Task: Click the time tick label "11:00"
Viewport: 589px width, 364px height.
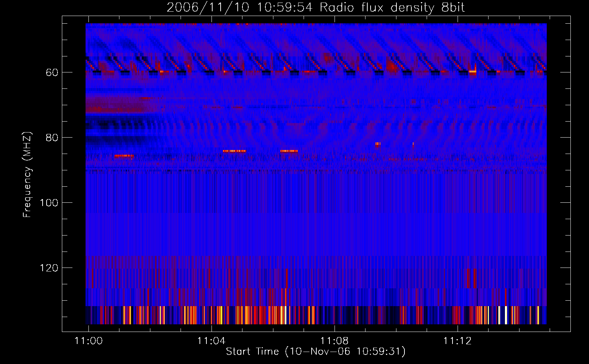Action: pos(88,341)
